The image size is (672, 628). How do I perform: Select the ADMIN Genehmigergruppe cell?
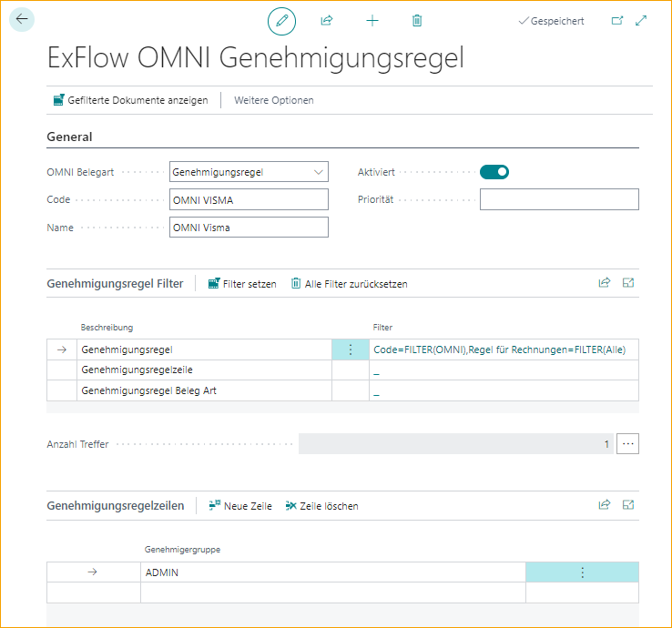click(x=333, y=572)
